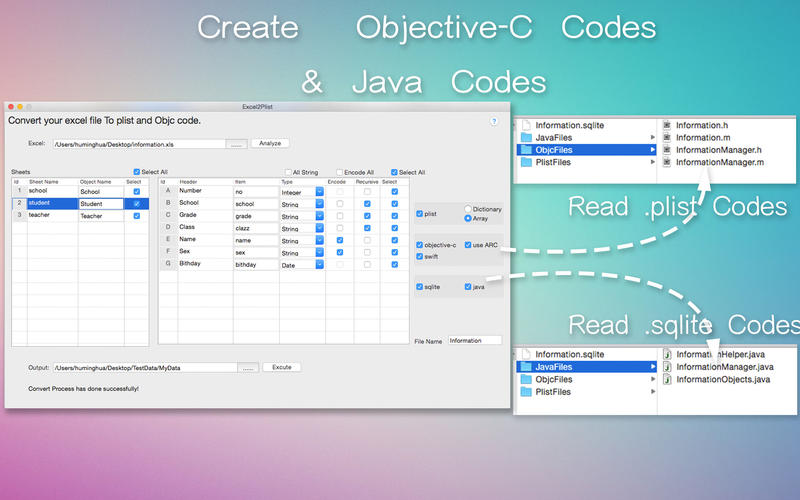Enable the All String checkbox
This screenshot has height=500, width=800.
[288, 172]
